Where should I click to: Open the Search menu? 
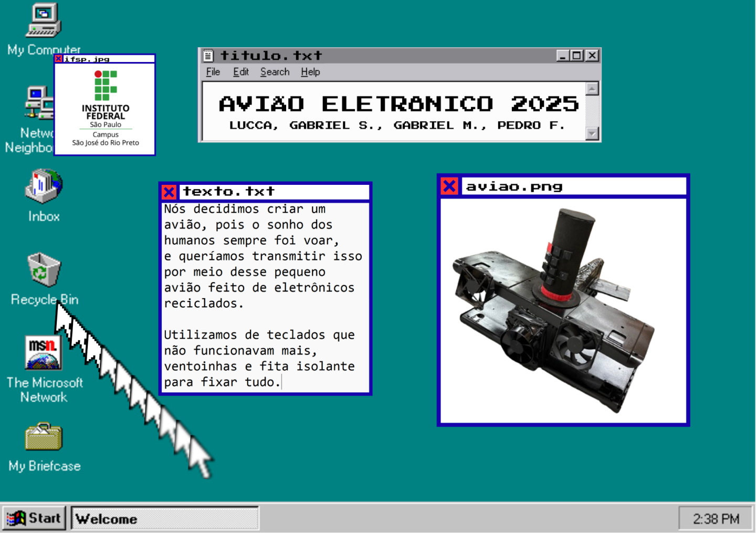click(275, 72)
